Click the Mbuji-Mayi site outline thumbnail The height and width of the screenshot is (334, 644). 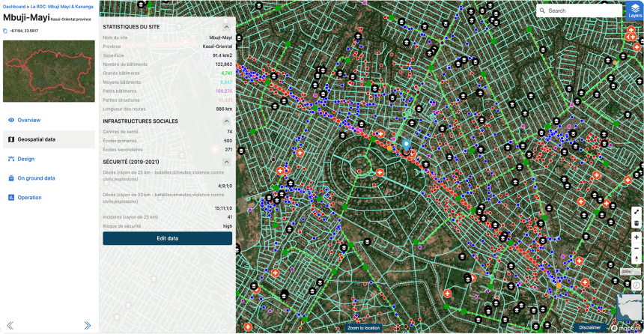pos(49,71)
